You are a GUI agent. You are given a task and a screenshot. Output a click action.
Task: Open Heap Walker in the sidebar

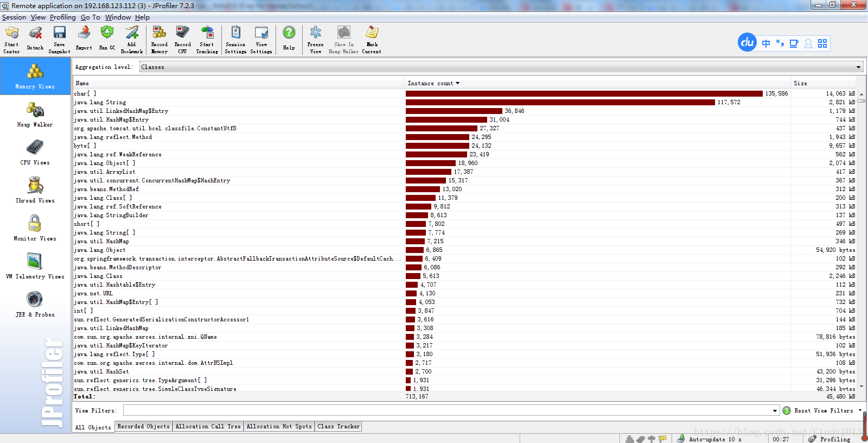[35, 115]
